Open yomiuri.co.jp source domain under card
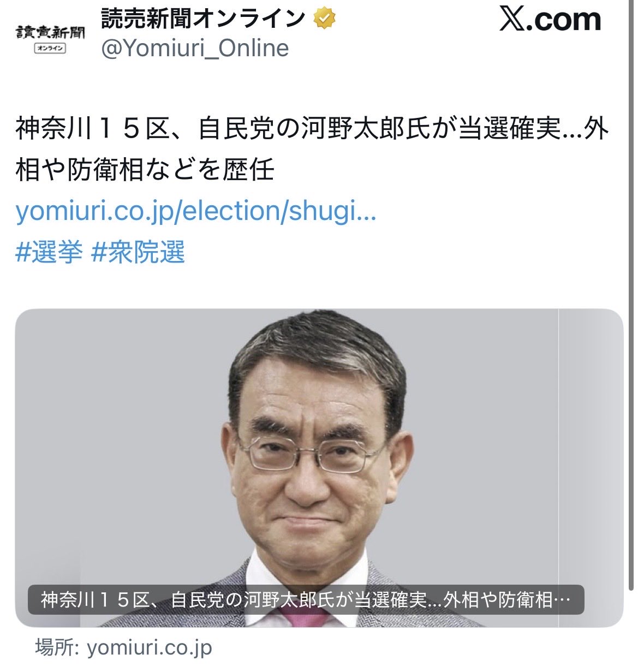This screenshot has height=672, width=638. click(x=150, y=648)
